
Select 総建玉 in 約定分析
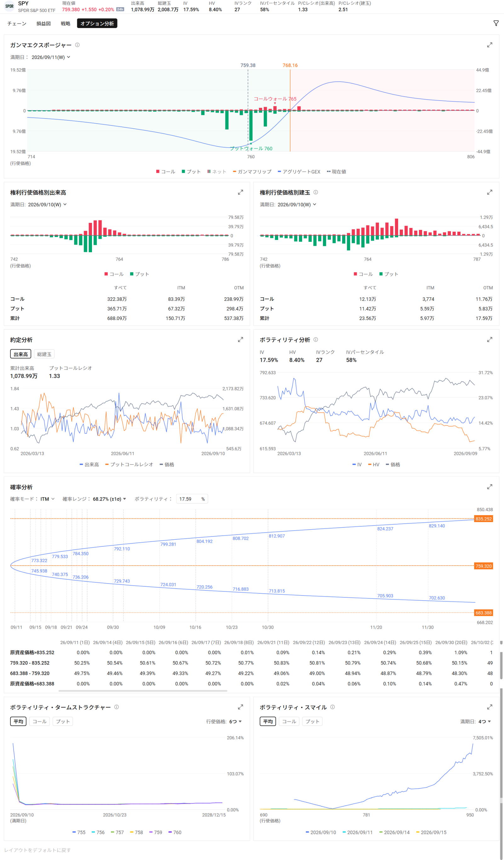pos(44,354)
